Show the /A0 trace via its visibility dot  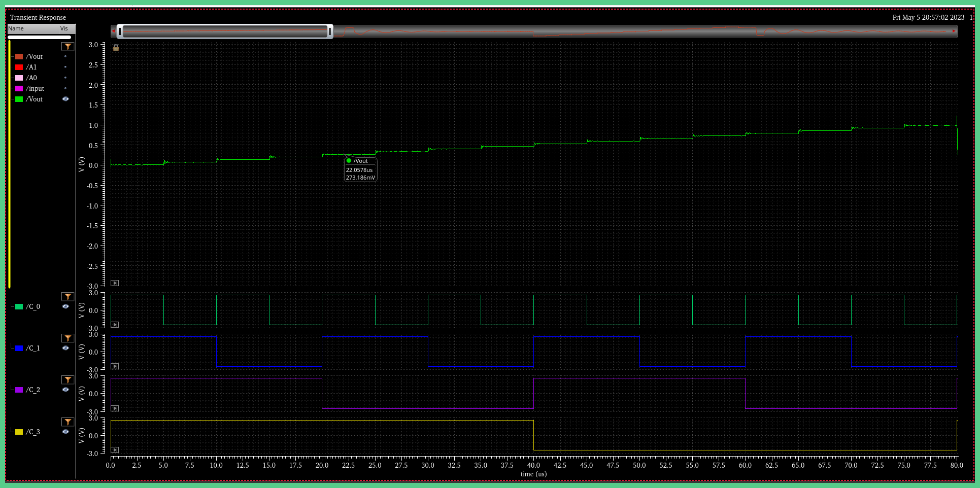[x=65, y=78]
